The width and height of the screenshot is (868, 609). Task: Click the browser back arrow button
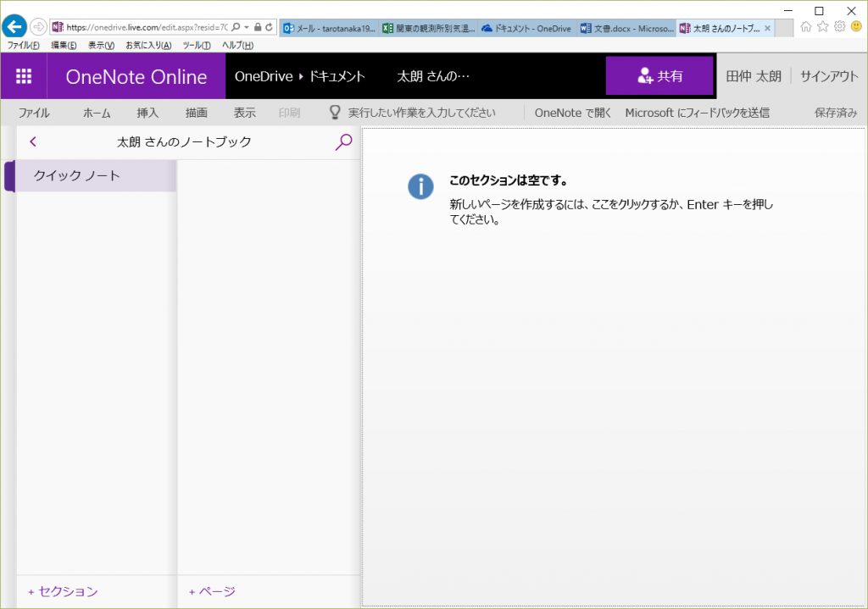(14, 27)
